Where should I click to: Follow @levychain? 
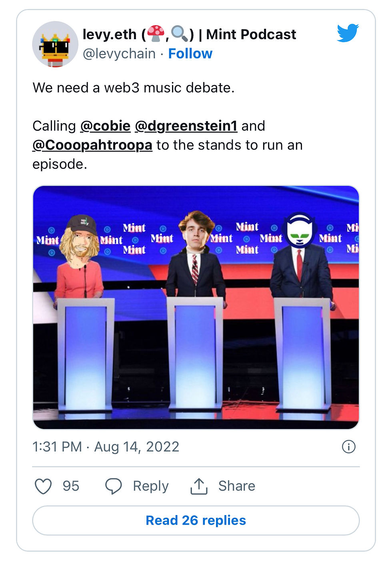(190, 54)
